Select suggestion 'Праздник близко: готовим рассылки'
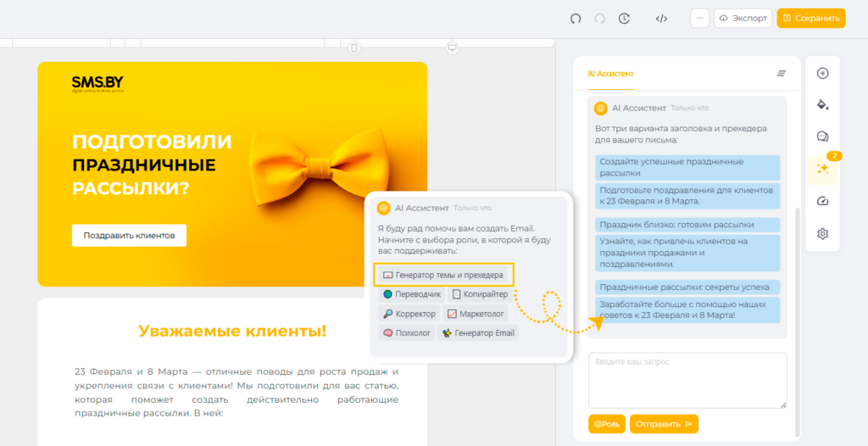The width and height of the screenshot is (868, 446). point(687,225)
